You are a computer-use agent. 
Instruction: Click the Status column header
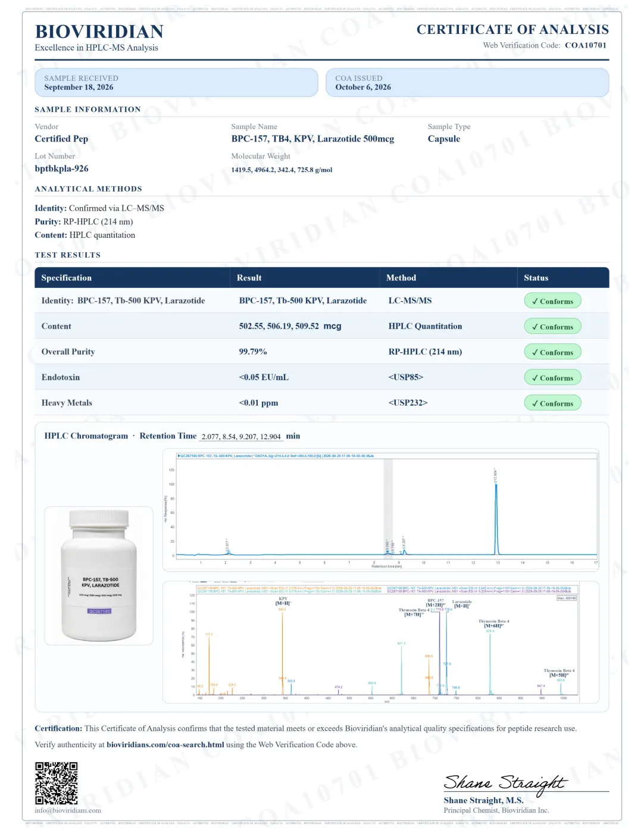click(536, 278)
